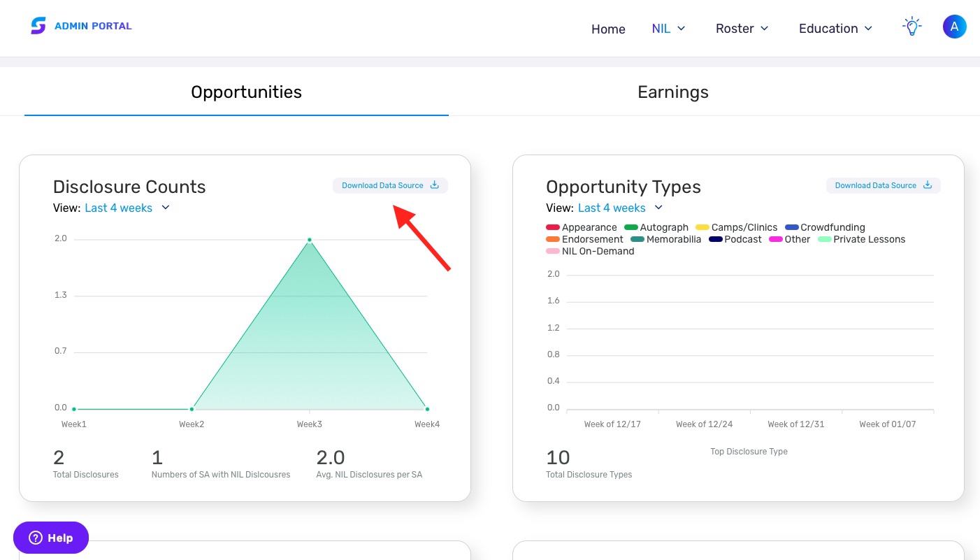Open Opportunity Types Last 4 weeks dropdown

[620, 208]
